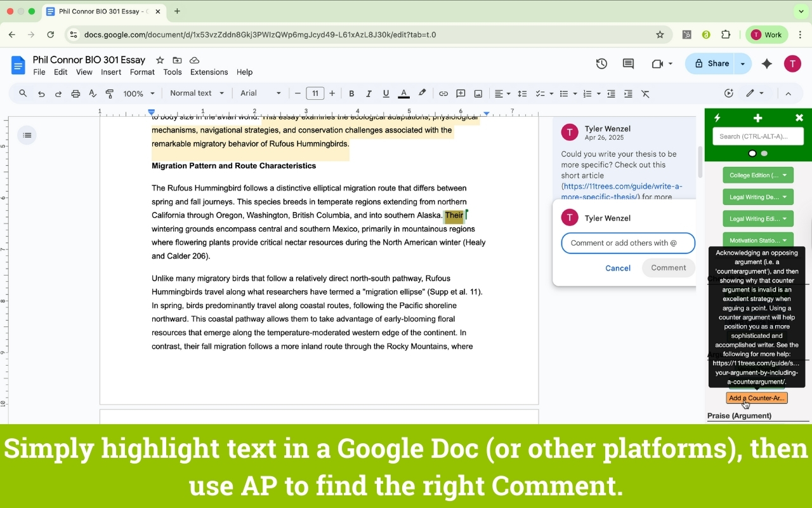The image size is (812, 508).
Task: Click the comment input field under Tyler Wenzel
Action: point(627,243)
